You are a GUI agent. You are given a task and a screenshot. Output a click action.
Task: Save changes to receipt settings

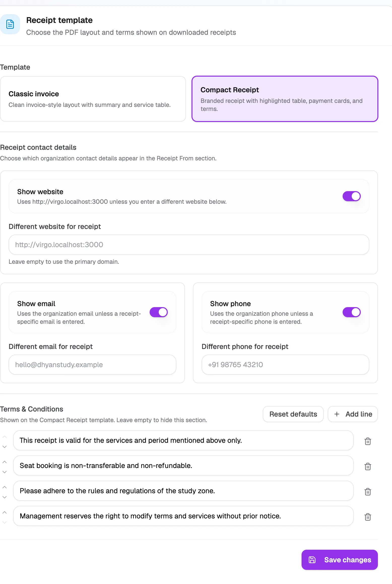click(340, 560)
